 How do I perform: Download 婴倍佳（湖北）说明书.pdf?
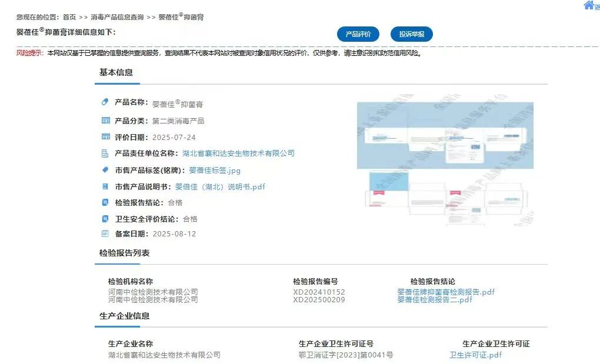[220, 187]
